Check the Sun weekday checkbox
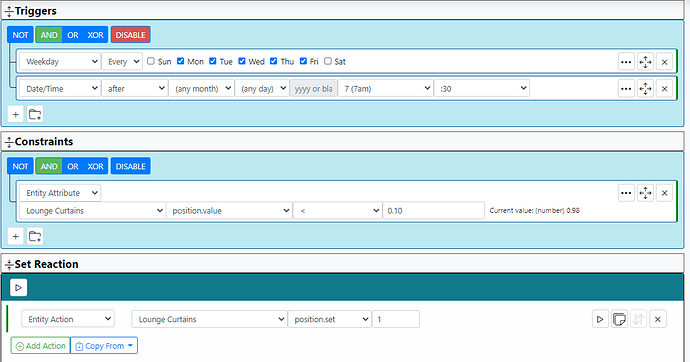This screenshot has width=690, height=362. [x=150, y=61]
